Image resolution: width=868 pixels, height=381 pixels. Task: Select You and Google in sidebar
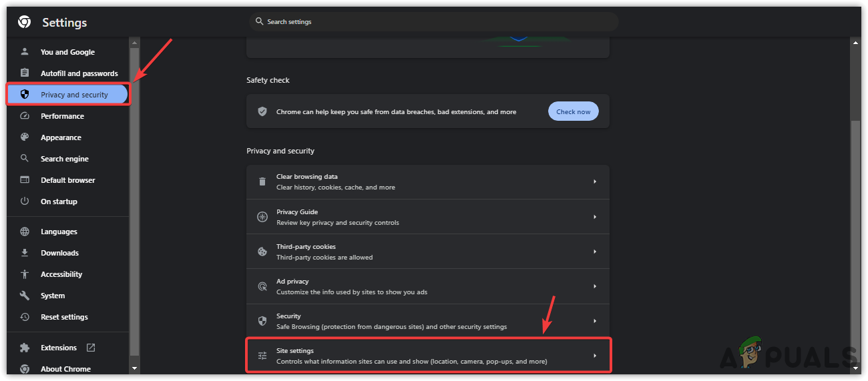coord(67,52)
